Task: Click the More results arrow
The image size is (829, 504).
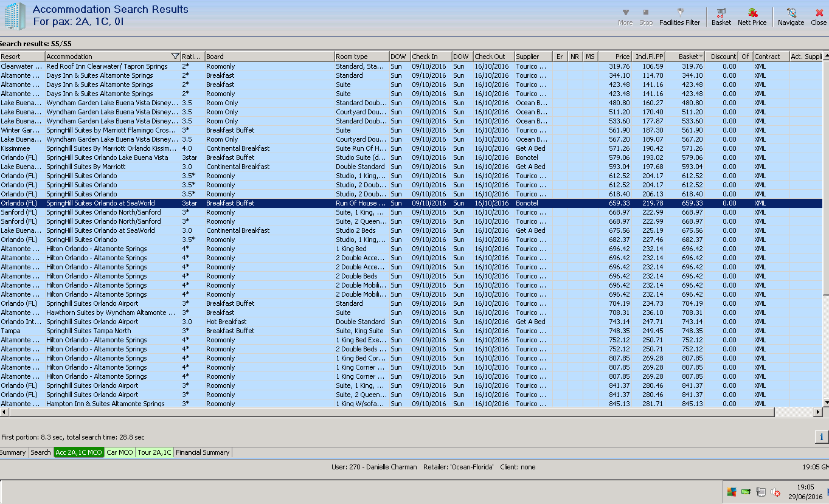Action: coord(625,16)
